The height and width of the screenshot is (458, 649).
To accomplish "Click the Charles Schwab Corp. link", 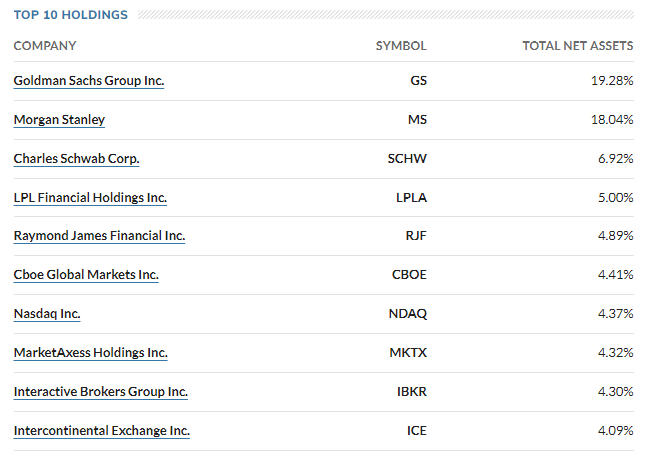I will click(x=76, y=158).
